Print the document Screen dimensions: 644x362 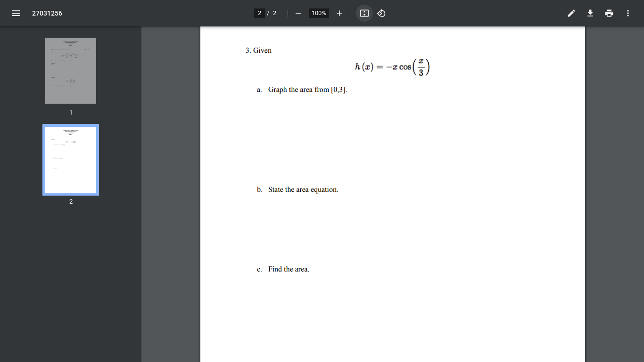coord(609,13)
